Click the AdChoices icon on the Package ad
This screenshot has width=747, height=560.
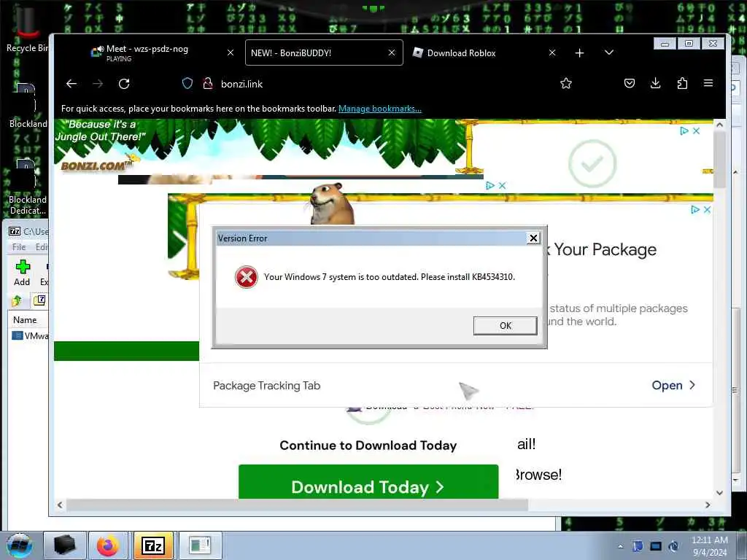pos(695,209)
